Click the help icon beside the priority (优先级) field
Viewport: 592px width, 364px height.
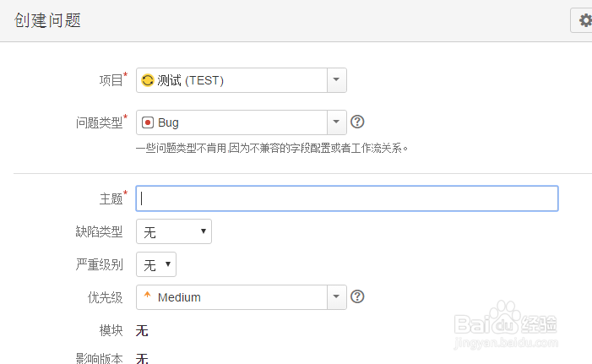point(357,296)
